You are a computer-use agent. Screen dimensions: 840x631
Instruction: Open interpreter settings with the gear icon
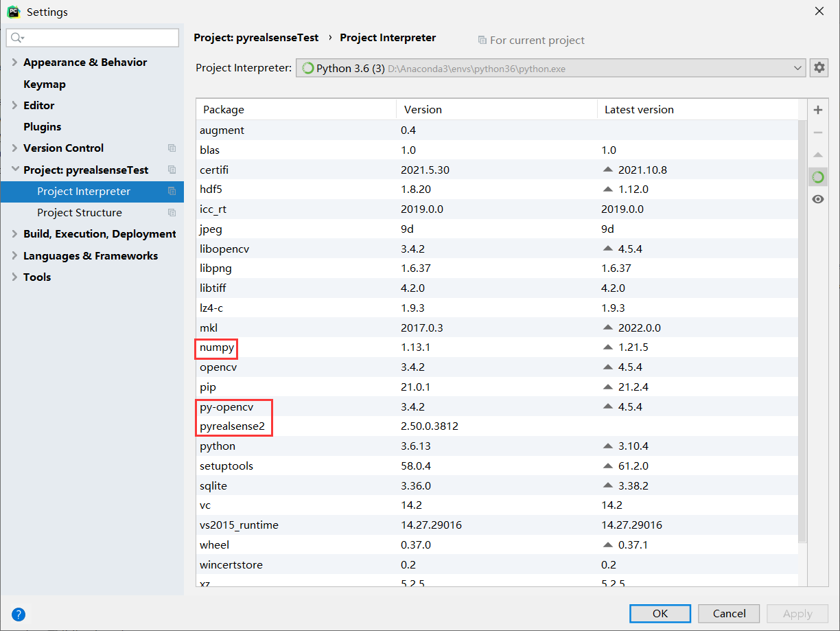(819, 67)
